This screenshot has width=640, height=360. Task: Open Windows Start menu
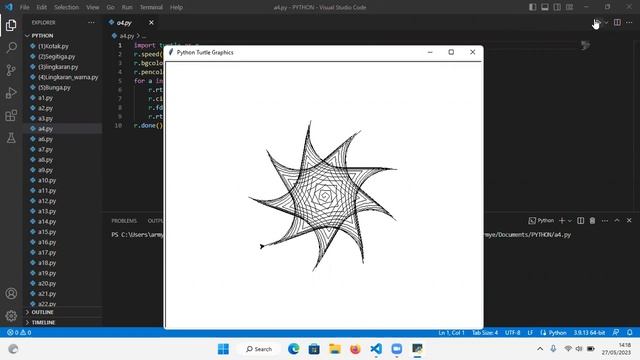[223, 349]
